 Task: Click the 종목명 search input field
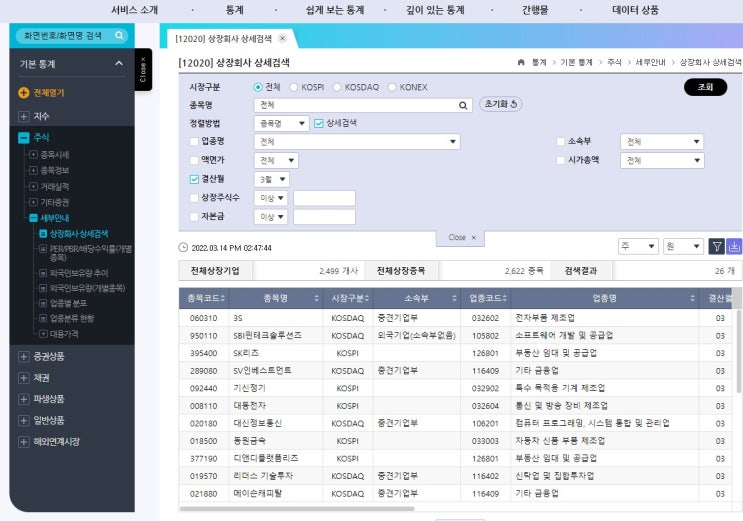[x=363, y=105]
